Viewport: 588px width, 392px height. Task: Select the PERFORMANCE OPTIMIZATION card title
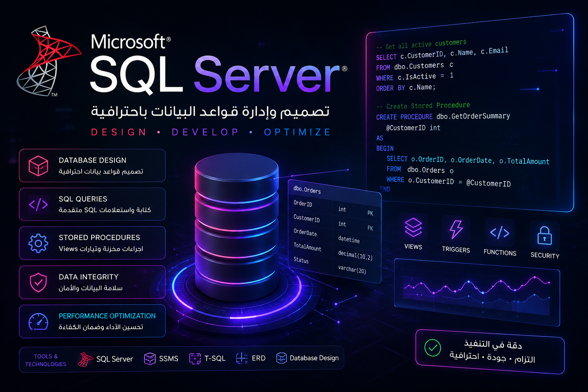pyautogui.click(x=107, y=316)
